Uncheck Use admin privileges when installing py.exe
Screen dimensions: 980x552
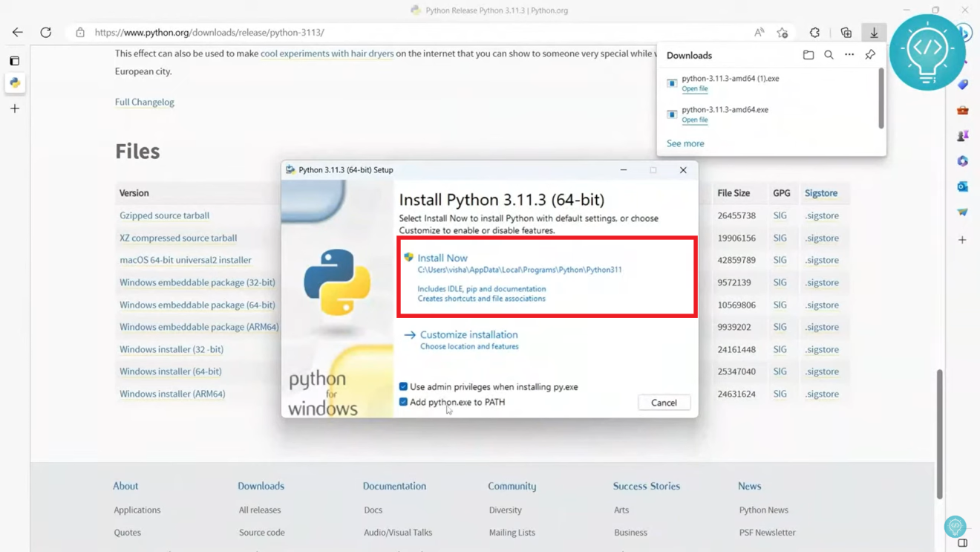pyautogui.click(x=403, y=386)
